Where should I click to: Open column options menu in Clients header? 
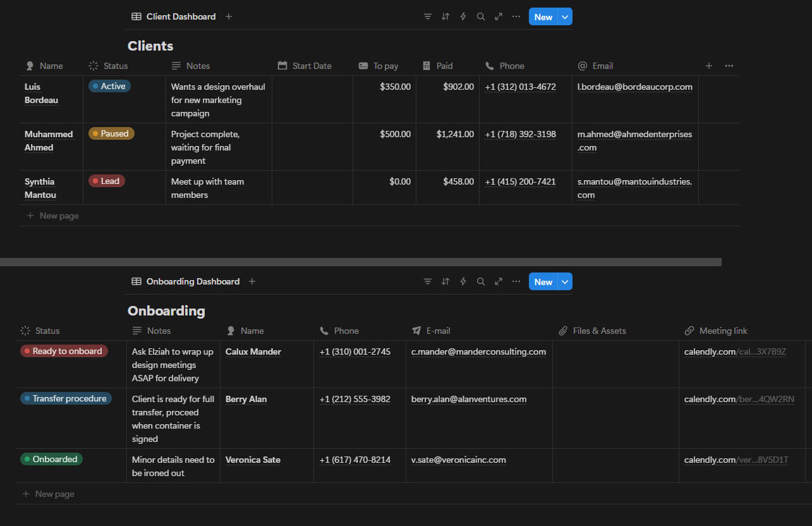[729, 66]
